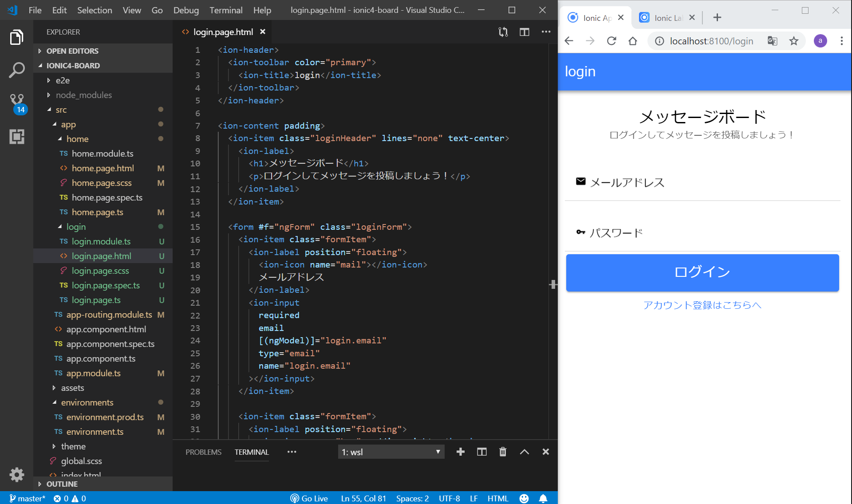Reload the localhost browser page
Viewport: 852px width, 504px height.
tap(611, 41)
